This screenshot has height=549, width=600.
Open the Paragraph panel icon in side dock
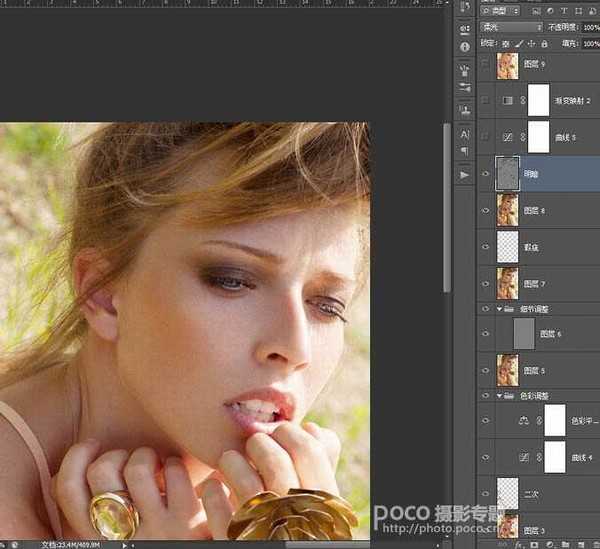click(464, 151)
